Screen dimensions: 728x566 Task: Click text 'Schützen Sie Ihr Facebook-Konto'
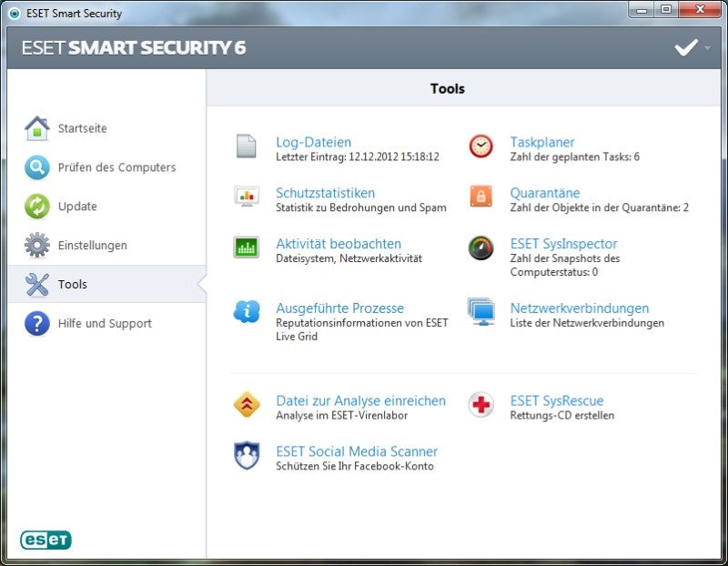355,466
